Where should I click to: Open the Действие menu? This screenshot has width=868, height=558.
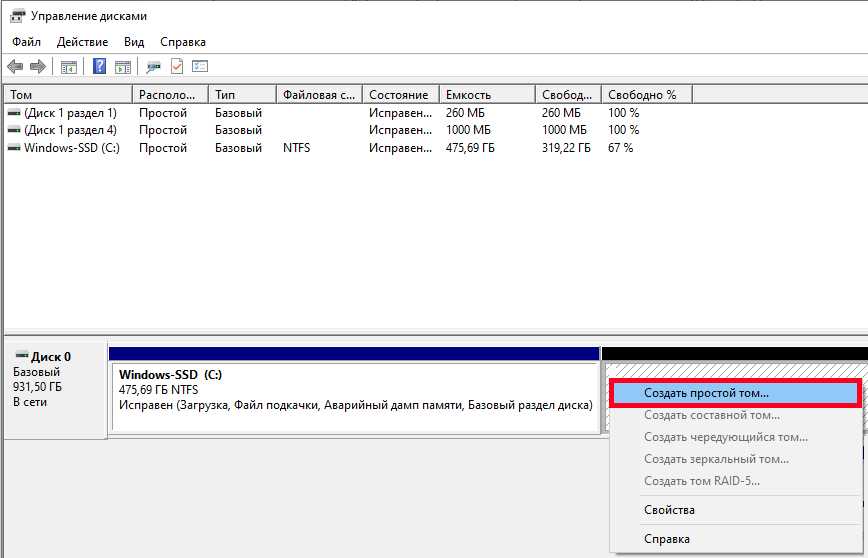tap(83, 42)
